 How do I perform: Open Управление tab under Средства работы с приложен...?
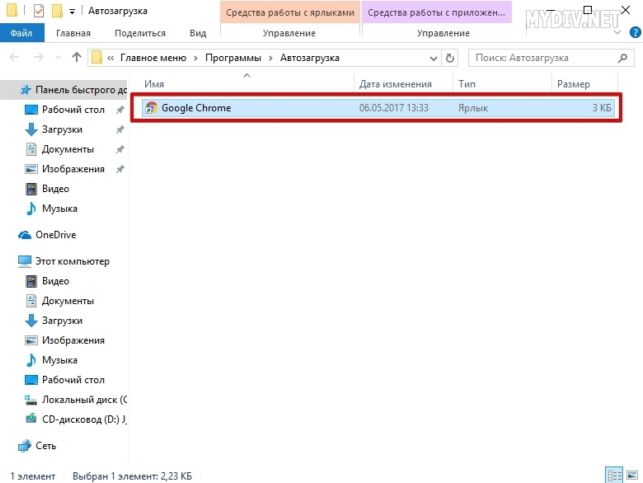[x=443, y=33]
